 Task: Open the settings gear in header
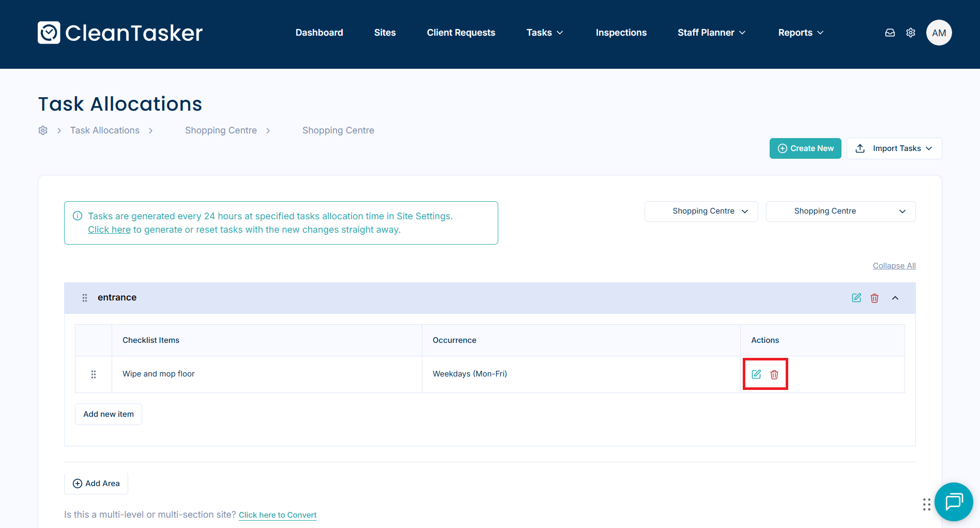pos(911,33)
